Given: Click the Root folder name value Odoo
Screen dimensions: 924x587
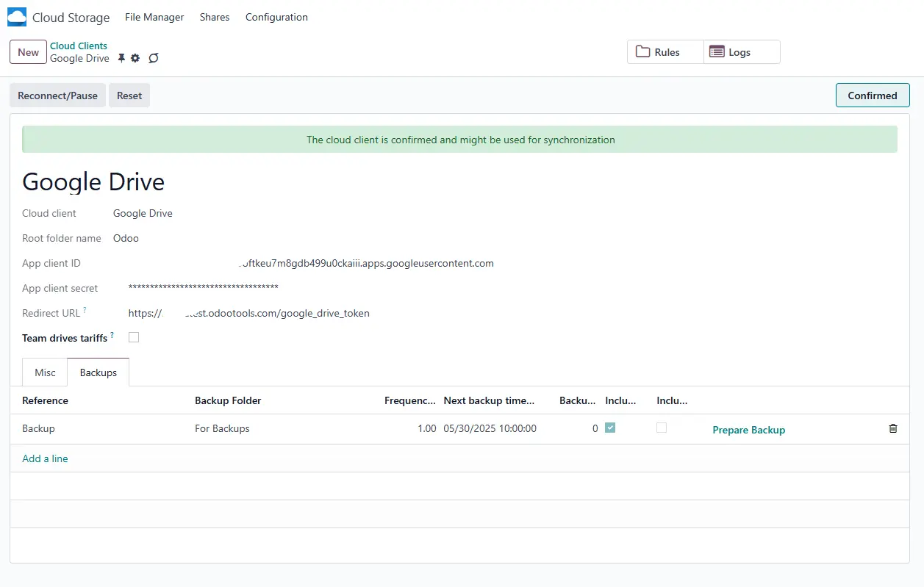Looking at the screenshot, I should pos(126,238).
